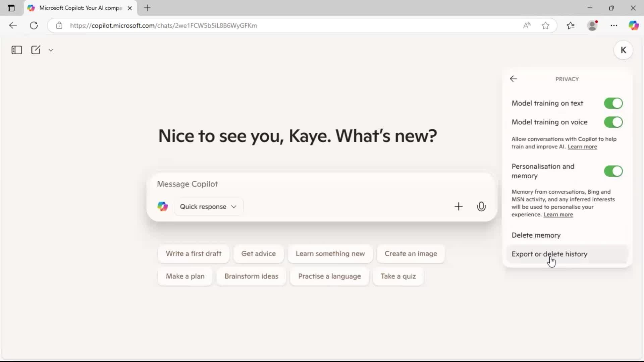Pick the Practise a language suggestion

329,276
